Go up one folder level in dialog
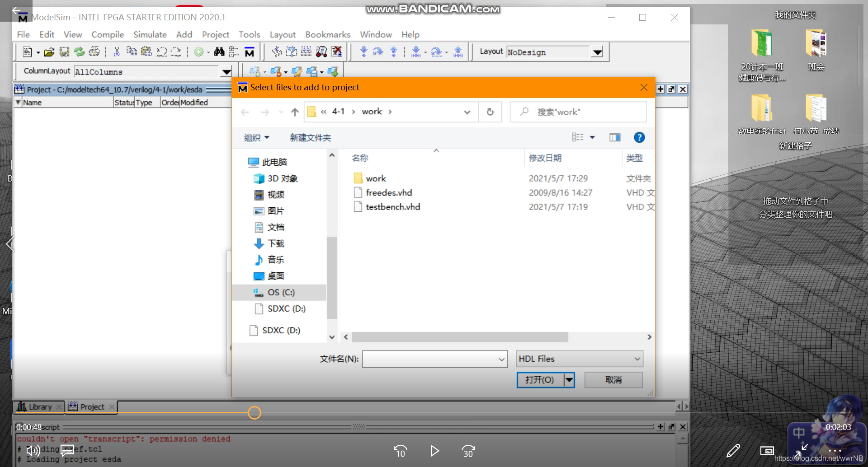This screenshot has height=467, width=868. tap(295, 112)
